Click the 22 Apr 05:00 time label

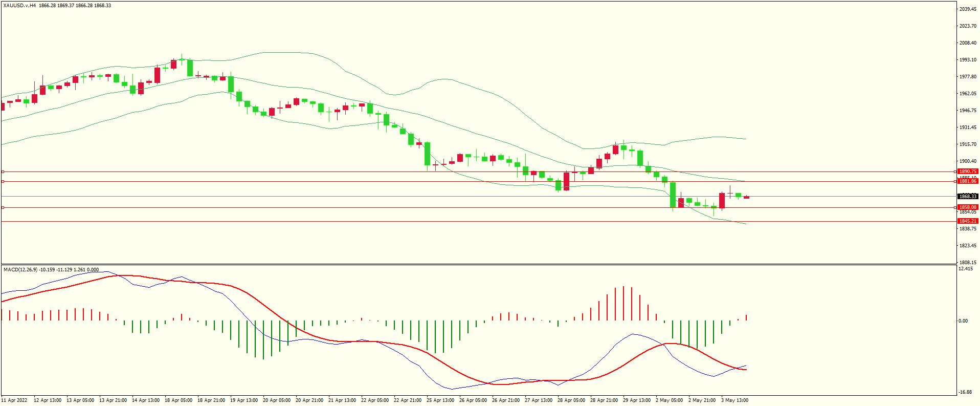pyautogui.click(x=375, y=400)
